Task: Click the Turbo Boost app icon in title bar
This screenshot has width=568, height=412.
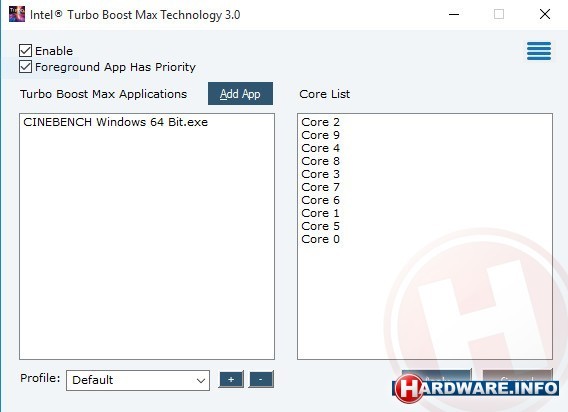Action: click(x=17, y=14)
